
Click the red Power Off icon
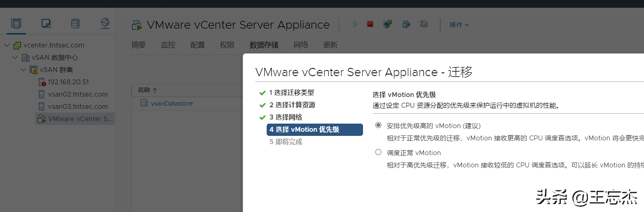[370, 24]
